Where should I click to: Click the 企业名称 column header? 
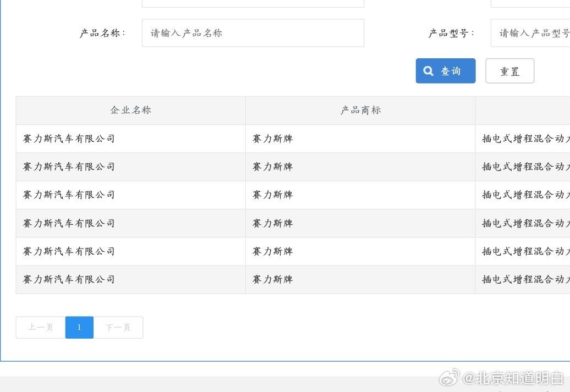130,110
